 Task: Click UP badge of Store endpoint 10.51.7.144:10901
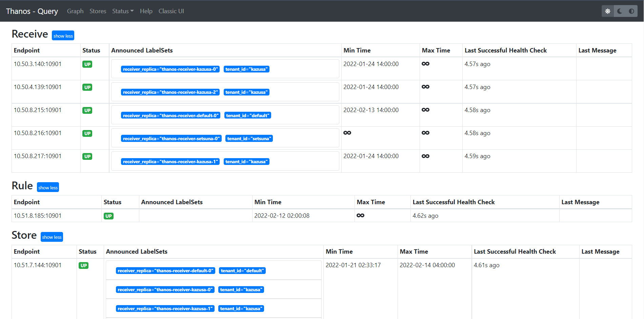coord(84,265)
